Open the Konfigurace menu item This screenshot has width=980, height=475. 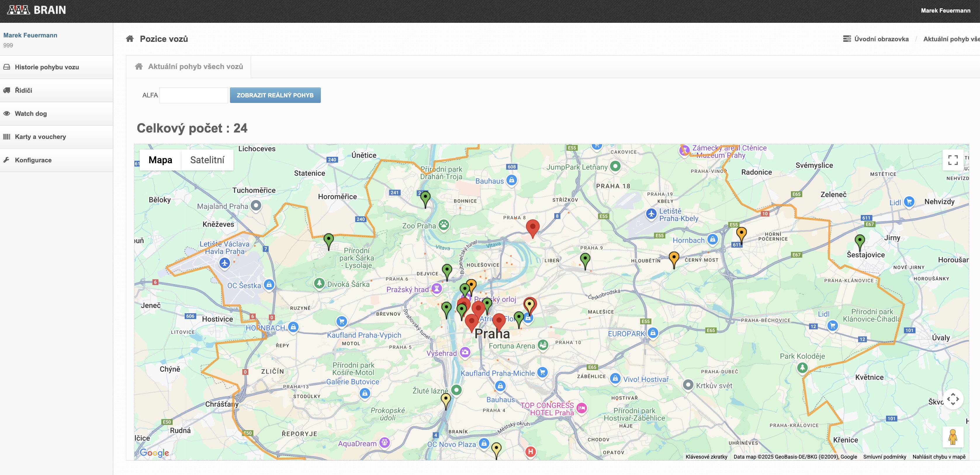56,160
